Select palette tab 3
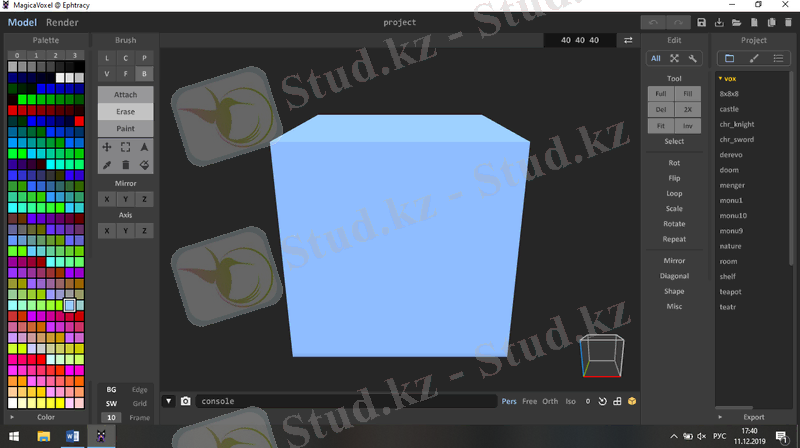Viewport: 800px width, 448px height. click(74, 55)
